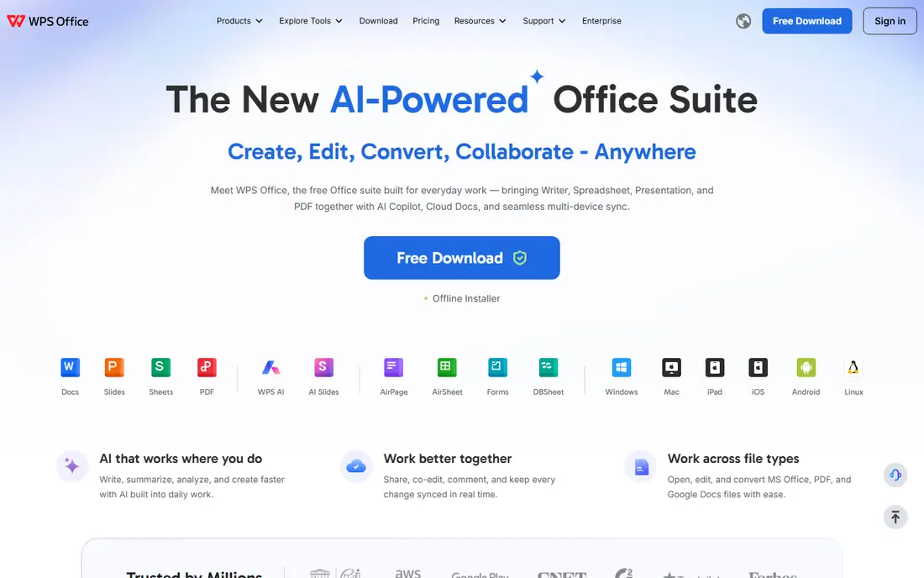
Task: Open the AirSheet icon
Action: click(447, 368)
